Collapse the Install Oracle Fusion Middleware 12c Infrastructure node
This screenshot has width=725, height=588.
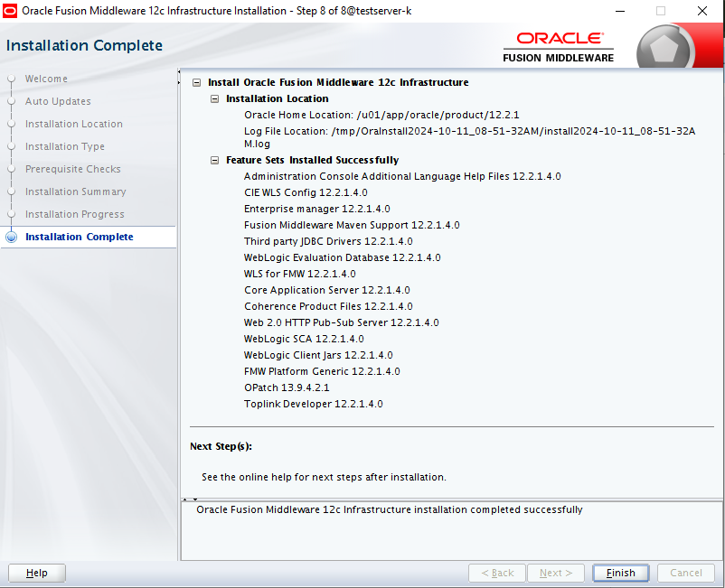(x=196, y=83)
